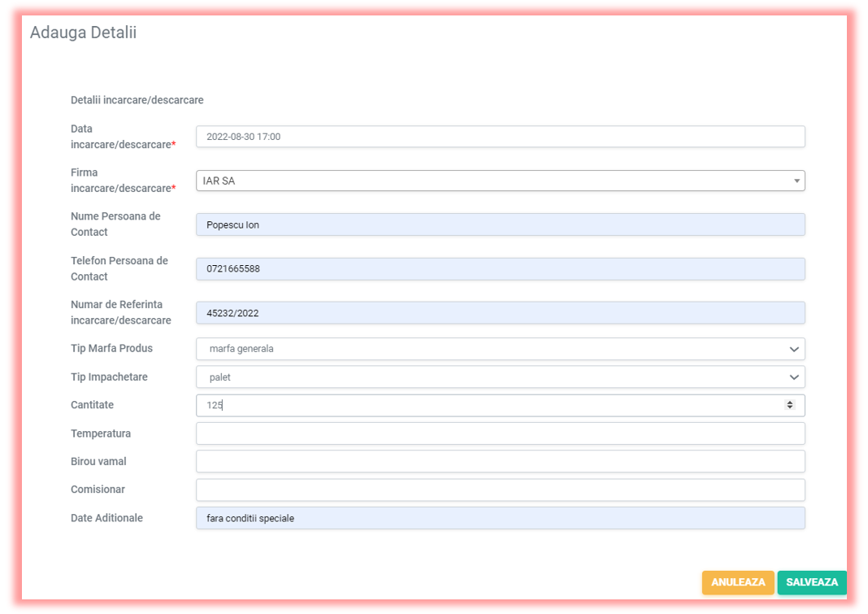
Task: Open the Firma incarcare/descarcare dropdown showing IAR SA
Action: [x=500, y=181]
